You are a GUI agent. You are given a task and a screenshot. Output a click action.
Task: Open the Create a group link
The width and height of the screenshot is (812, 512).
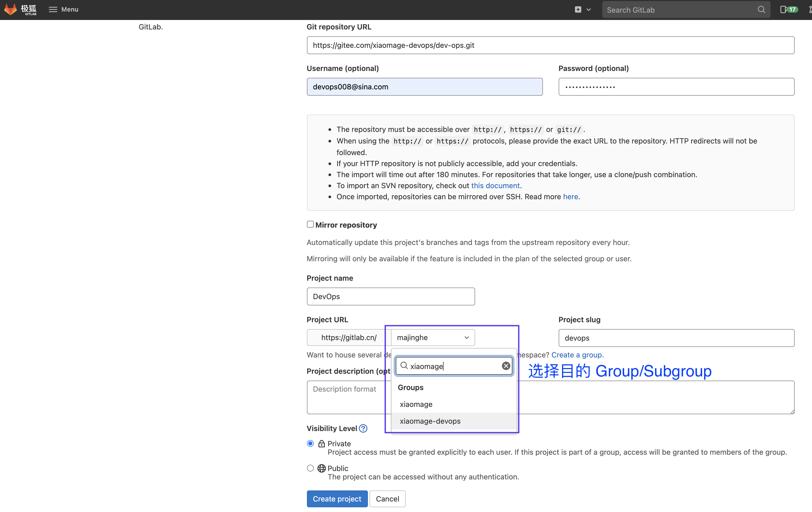pyautogui.click(x=577, y=355)
